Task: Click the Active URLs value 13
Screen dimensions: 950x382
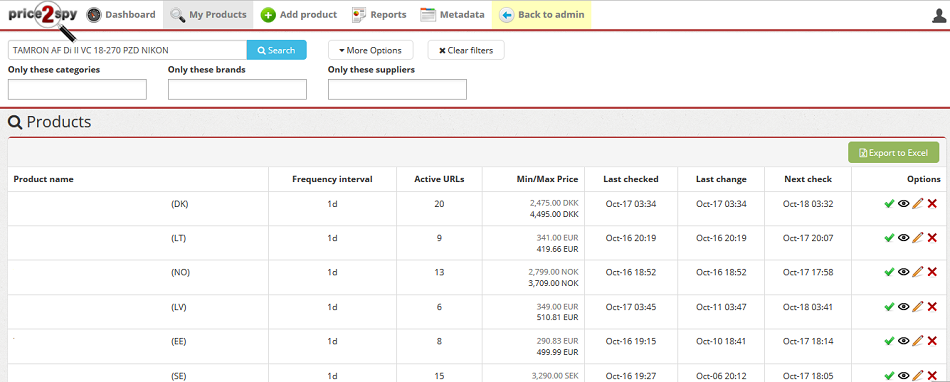Action: [x=439, y=272]
